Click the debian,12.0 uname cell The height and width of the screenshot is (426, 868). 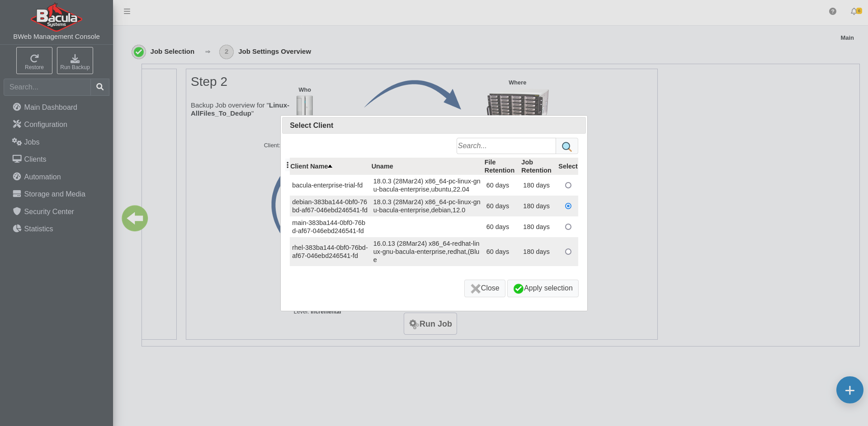coord(427,206)
